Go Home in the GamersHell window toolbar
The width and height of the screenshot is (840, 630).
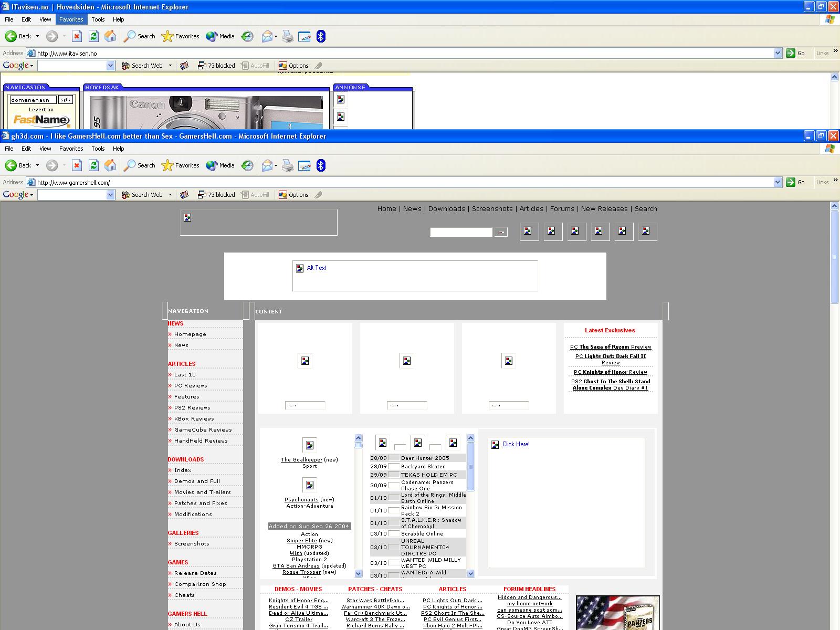(x=110, y=165)
